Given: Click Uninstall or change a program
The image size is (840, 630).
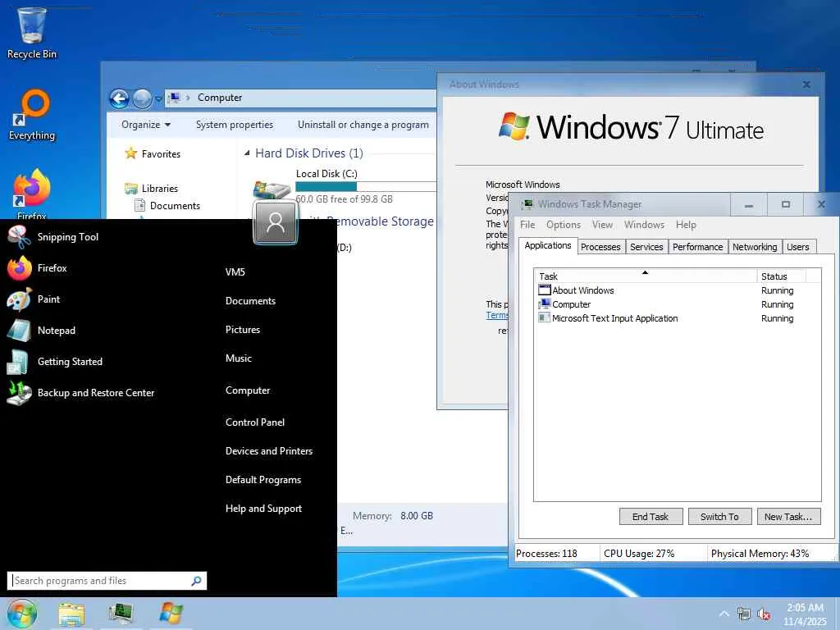Looking at the screenshot, I should (363, 125).
